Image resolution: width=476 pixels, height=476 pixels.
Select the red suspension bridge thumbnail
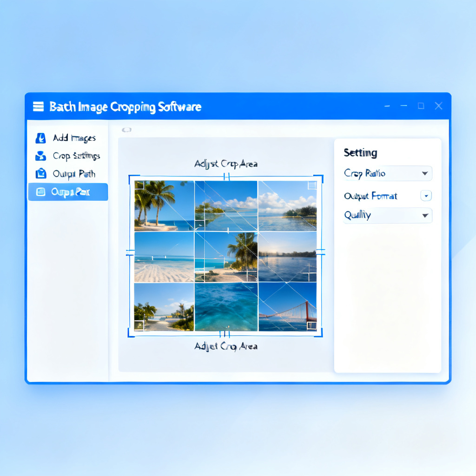coord(288,307)
